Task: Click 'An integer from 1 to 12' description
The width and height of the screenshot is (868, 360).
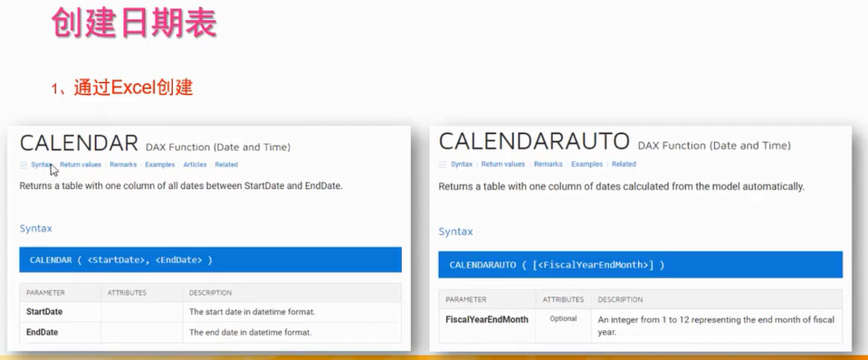Action: pos(716,327)
